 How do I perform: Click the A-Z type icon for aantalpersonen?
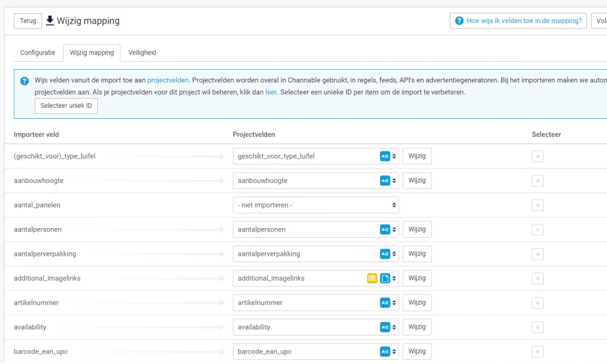pos(385,229)
